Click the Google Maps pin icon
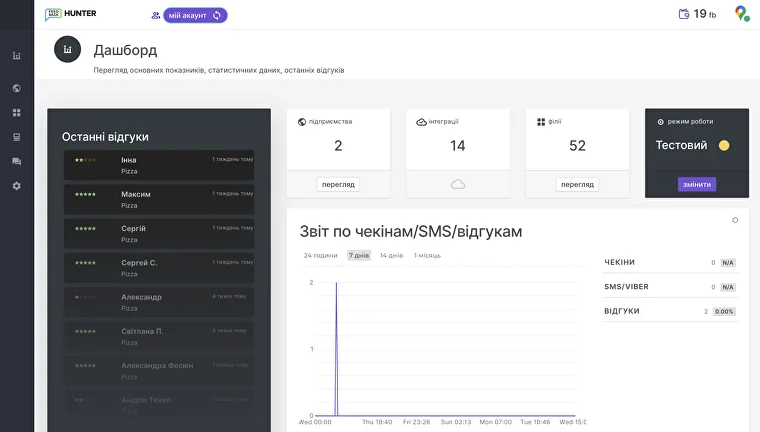The height and width of the screenshot is (432, 760). [x=741, y=14]
